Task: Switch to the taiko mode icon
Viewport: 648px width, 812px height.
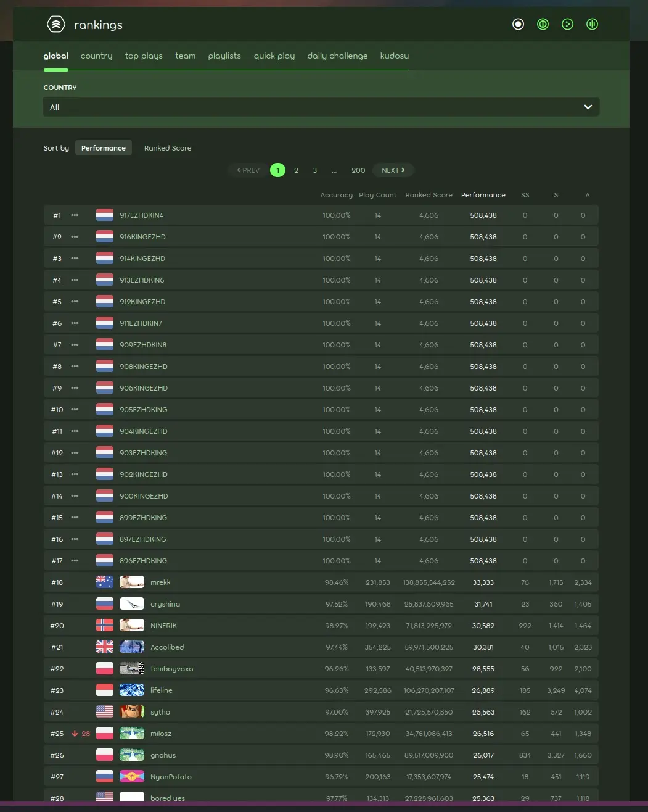Action: click(543, 24)
